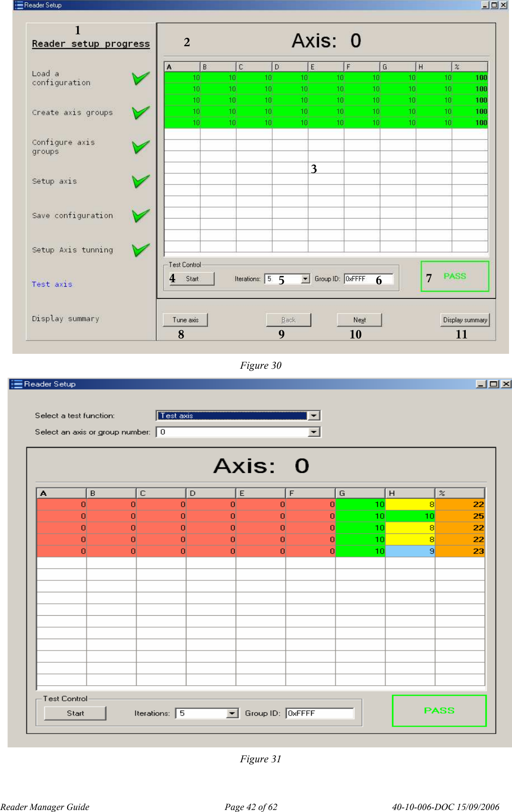Image resolution: width=512 pixels, height=812 pixels.
Task: Click Start button in Figure 30 Test Control
Action: (191, 279)
